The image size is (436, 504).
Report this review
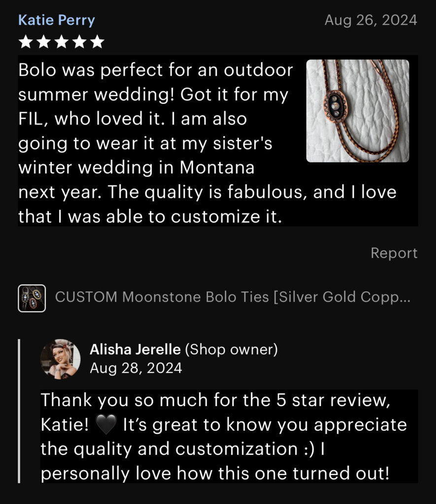[x=394, y=253]
